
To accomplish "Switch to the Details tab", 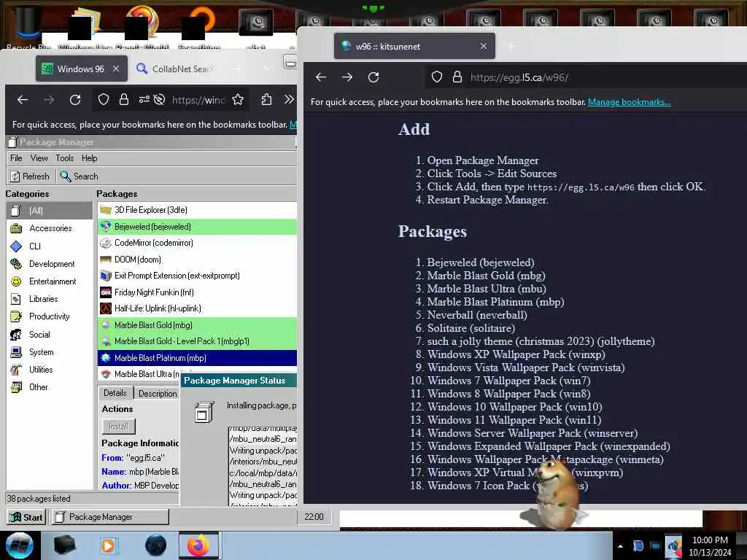I will click(x=115, y=393).
